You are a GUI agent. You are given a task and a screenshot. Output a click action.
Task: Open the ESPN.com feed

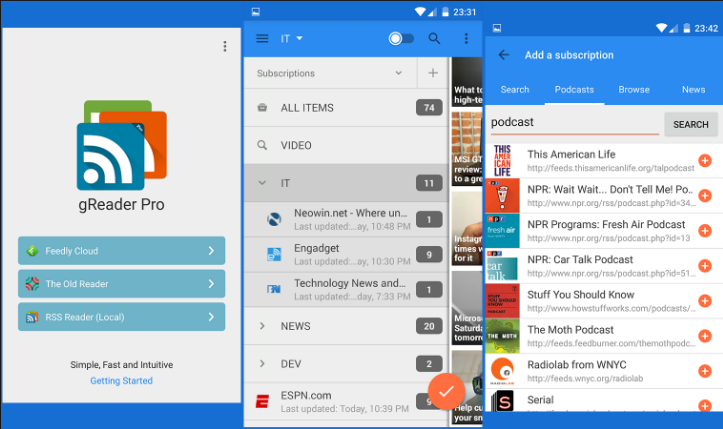coord(346,401)
